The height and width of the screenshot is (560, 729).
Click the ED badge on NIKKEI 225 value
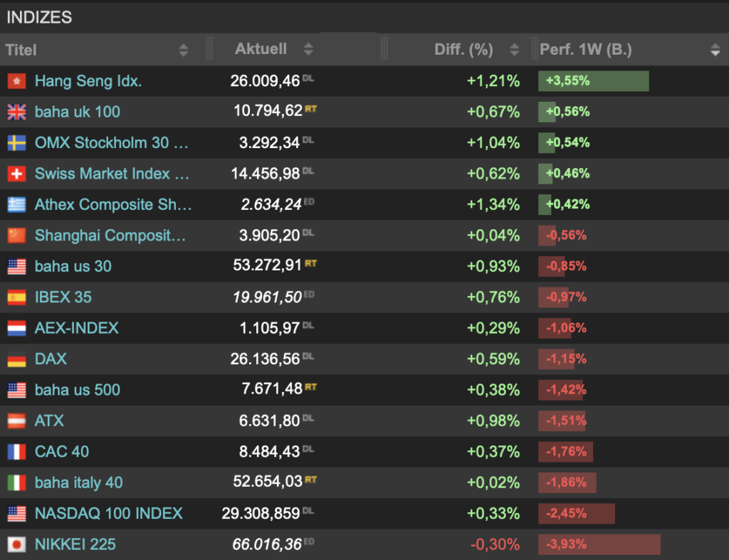coord(309,541)
